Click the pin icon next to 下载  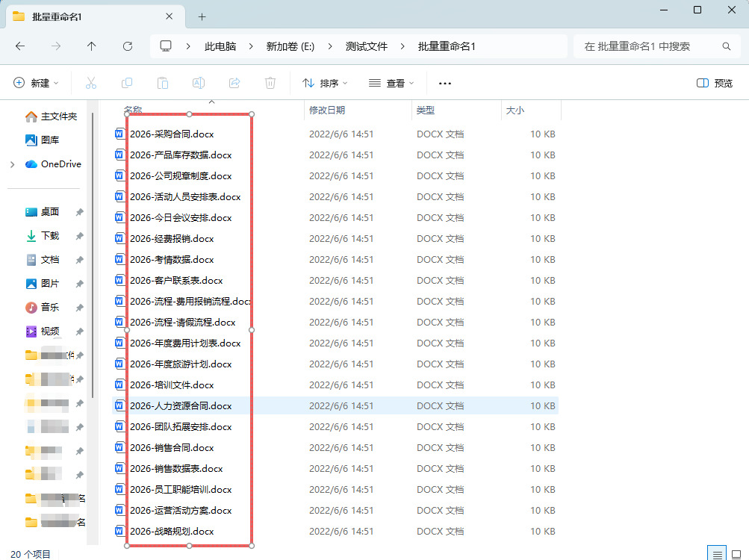tap(80, 235)
